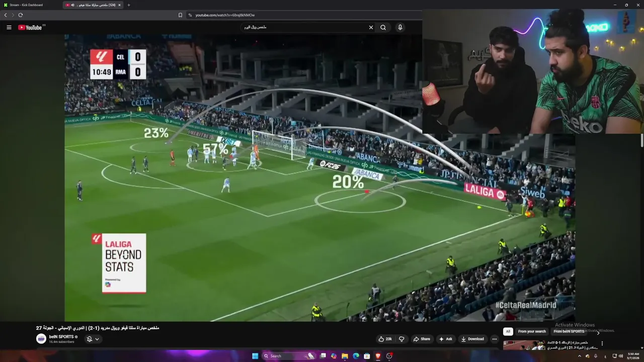Screen dimensions: 644x362
Task: Open a new browser tab with plus
Action: 129,5
